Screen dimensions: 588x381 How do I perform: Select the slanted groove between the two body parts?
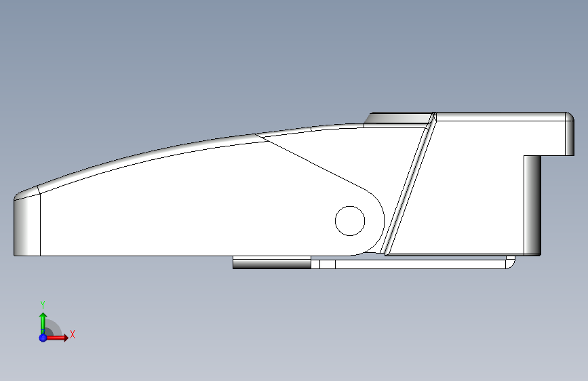pyautogui.click(x=409, y=184)
